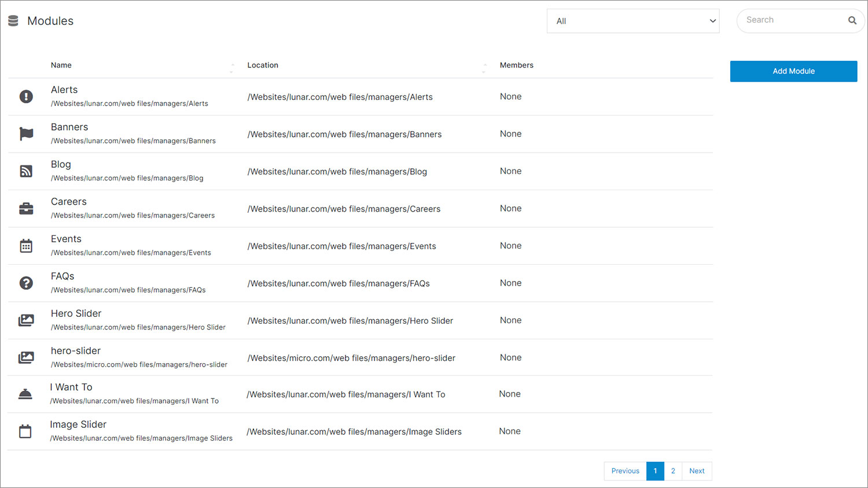Click Events row Members None value
Screen dimensions: 868x488
coord(511,246)
